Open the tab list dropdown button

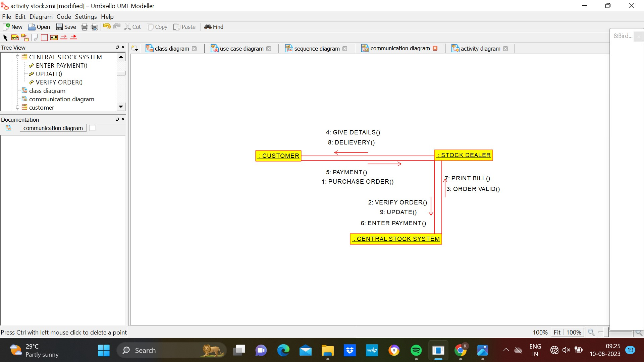(x=135, y=49)
